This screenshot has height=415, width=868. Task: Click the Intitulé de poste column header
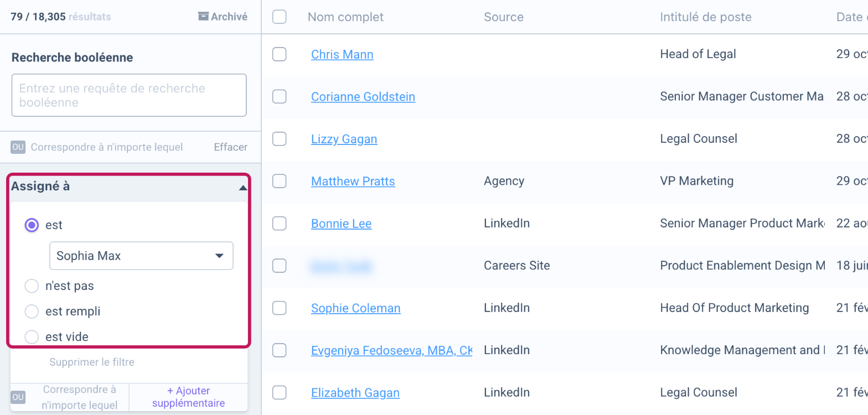[706, 17]
